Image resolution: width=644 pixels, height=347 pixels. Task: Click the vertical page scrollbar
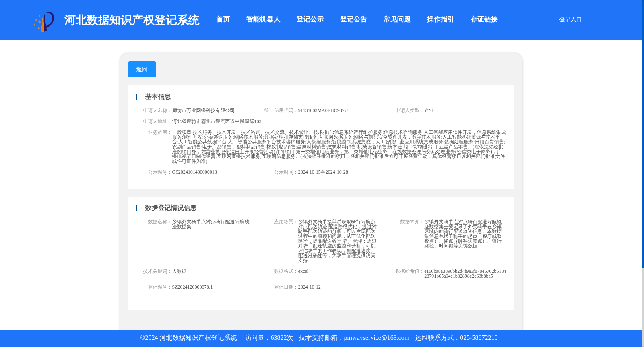[643, 134]
